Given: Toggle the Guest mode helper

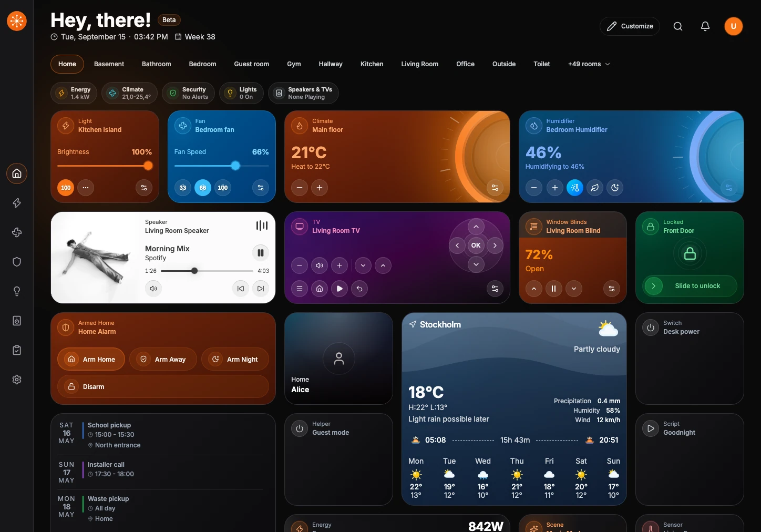Looking at the screenshot, I should click(300, 428).
